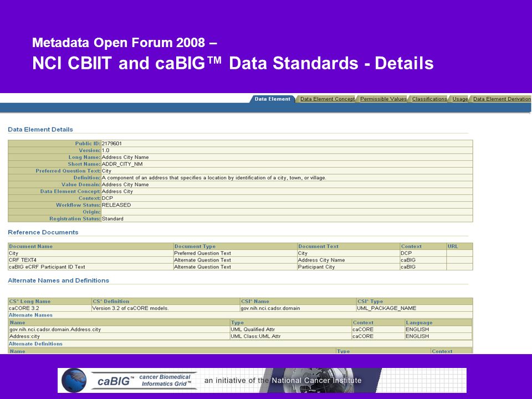The height and width of the screenshot is (399, 532).
Task: Click the Reference Documents section heading
Action: coord(43,232)
